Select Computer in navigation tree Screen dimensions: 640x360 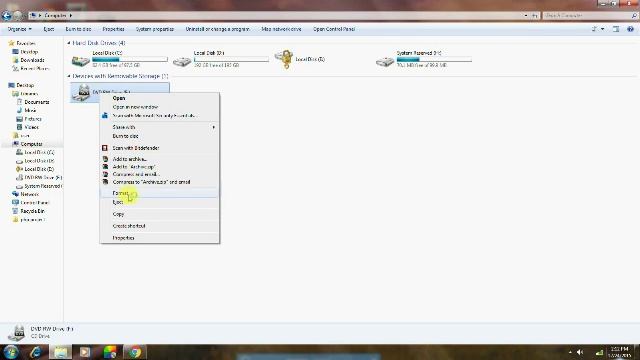(31, 144)
